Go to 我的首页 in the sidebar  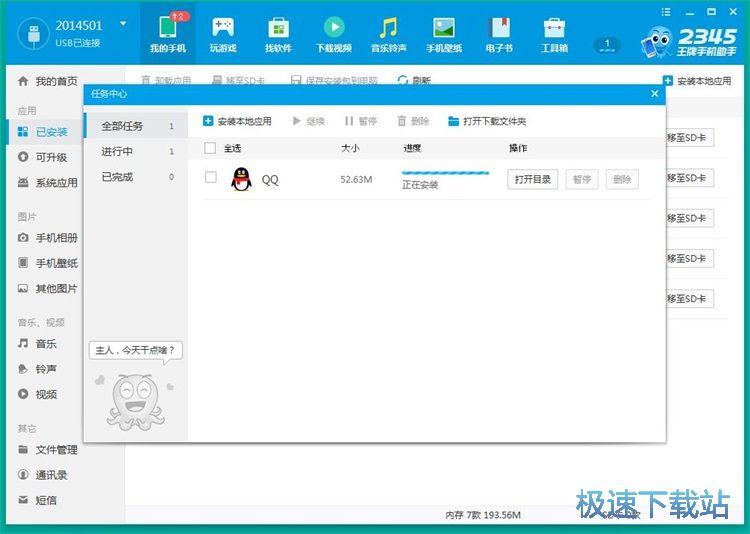(47, 81)
